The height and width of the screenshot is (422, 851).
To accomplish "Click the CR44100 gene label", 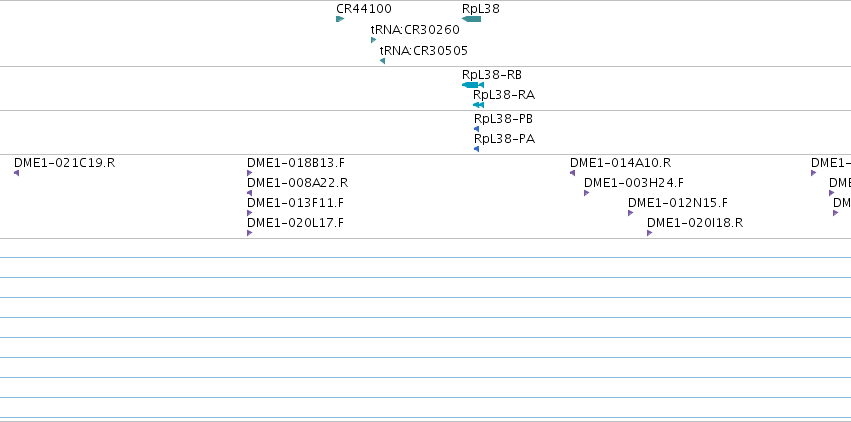I will point(364,9).
